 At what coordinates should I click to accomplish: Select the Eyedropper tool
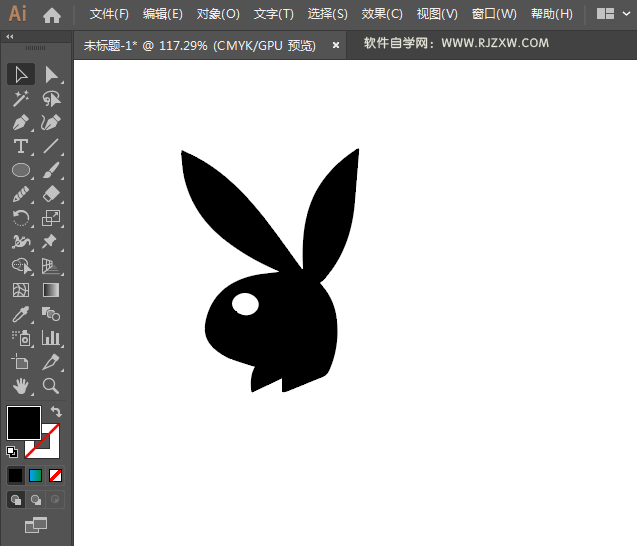pos(21,314)
